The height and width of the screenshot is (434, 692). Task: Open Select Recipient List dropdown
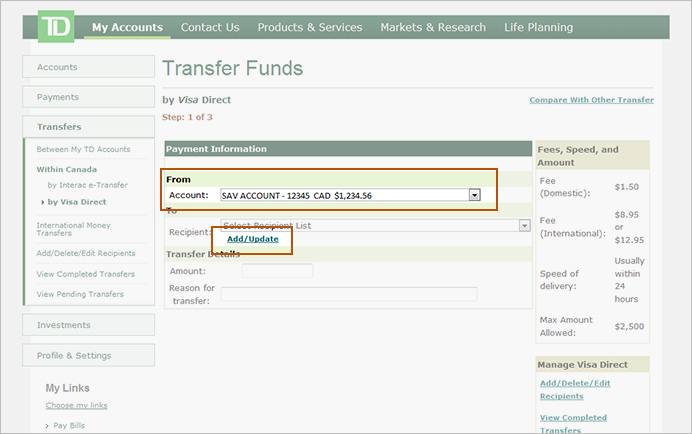(x=375, y=226)
